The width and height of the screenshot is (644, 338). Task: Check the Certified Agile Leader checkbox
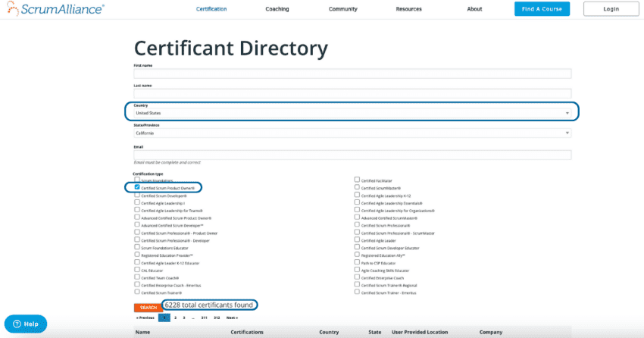coord(358,239)
